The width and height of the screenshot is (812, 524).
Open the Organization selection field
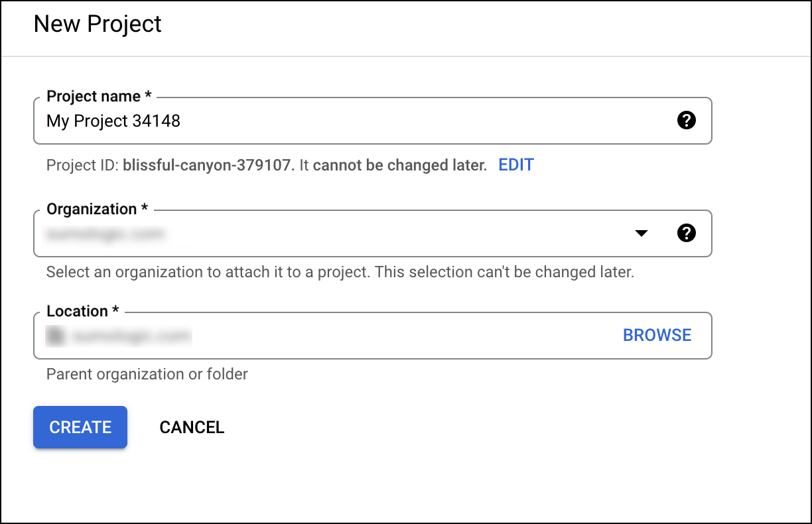[x=332, y=233]
